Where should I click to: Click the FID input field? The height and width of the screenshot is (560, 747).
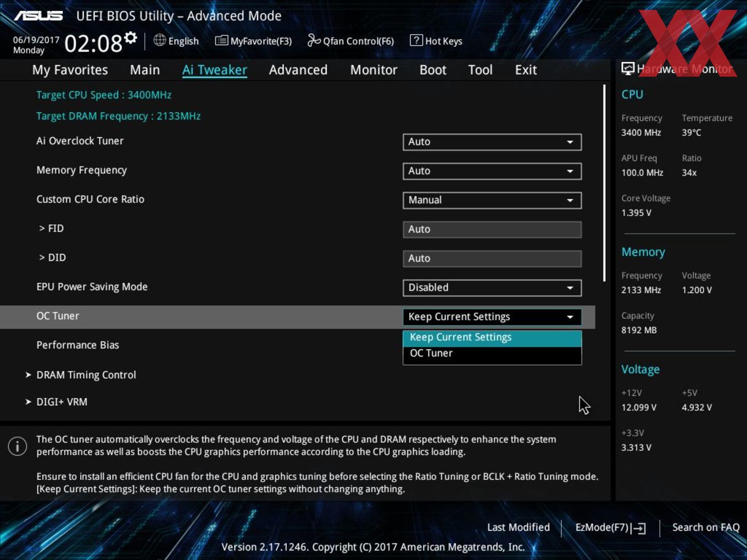click(x=492, y=229)
